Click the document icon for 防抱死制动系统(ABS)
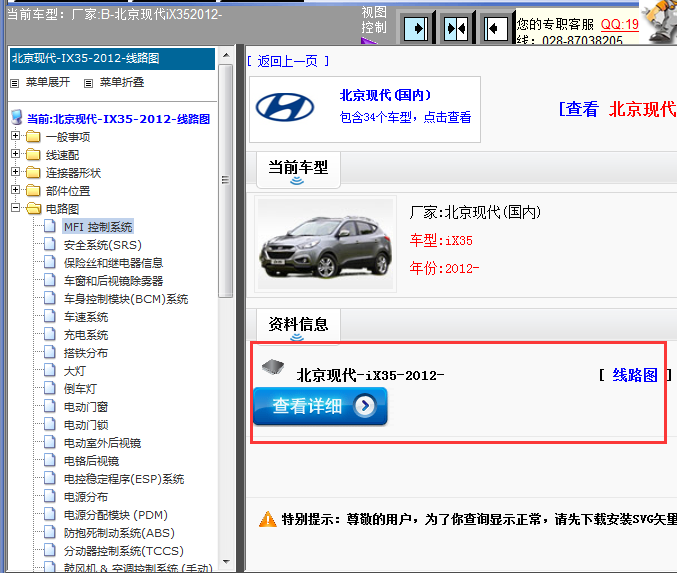The image size is (677, 573). point(50,532)
